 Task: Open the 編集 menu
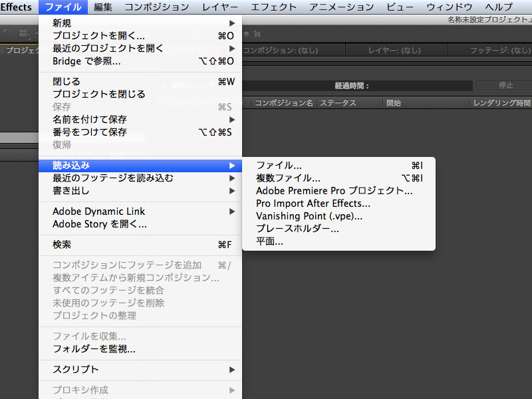pos(103,7)
